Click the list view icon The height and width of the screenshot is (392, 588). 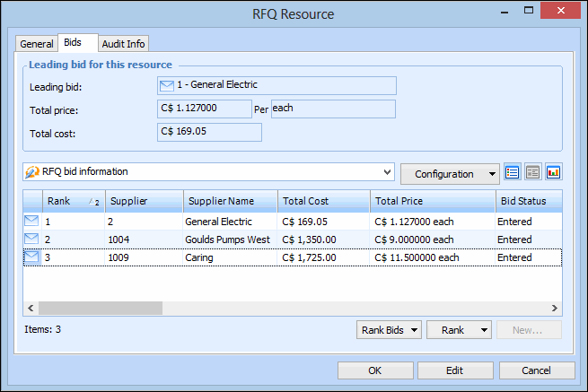point(513,172)
